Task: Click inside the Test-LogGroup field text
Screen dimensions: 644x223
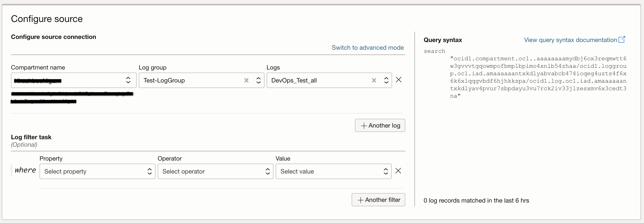Action: (x=164, y=80)
